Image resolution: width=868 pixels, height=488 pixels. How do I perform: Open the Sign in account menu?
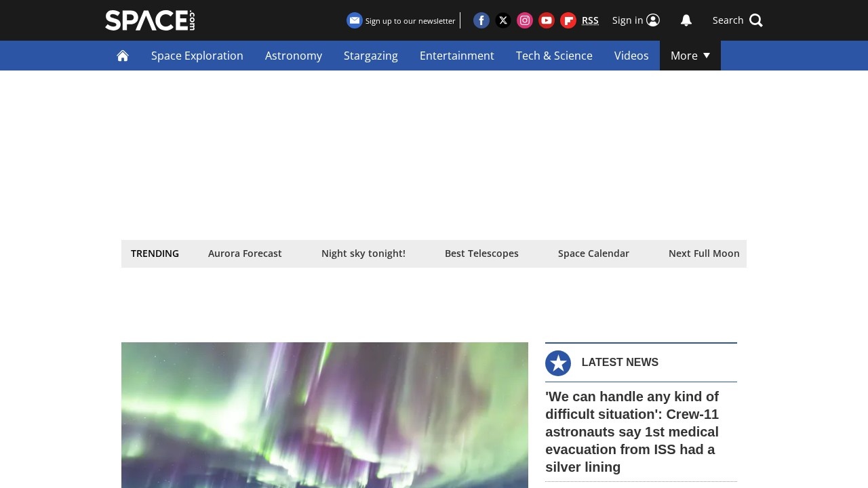click(635, 20)
